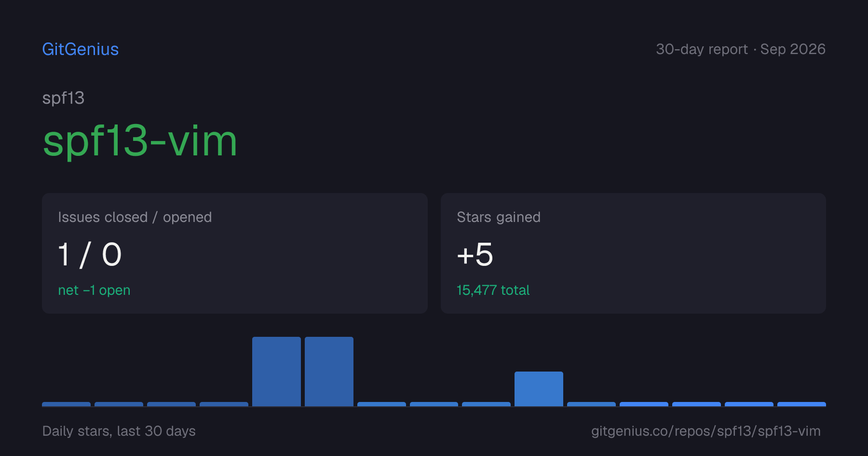Click the Daily stars, last 30 days caption
This screenshot has width=868, height=456.
coord(119,431)
